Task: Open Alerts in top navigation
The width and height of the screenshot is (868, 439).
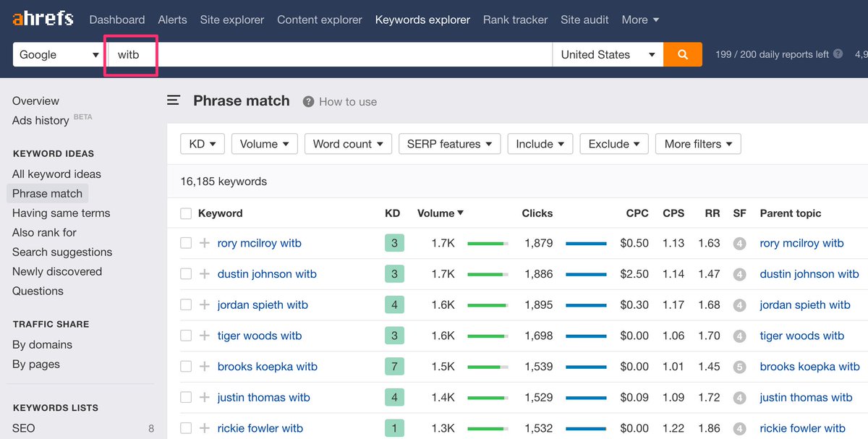Action: (x=172, y=20)
